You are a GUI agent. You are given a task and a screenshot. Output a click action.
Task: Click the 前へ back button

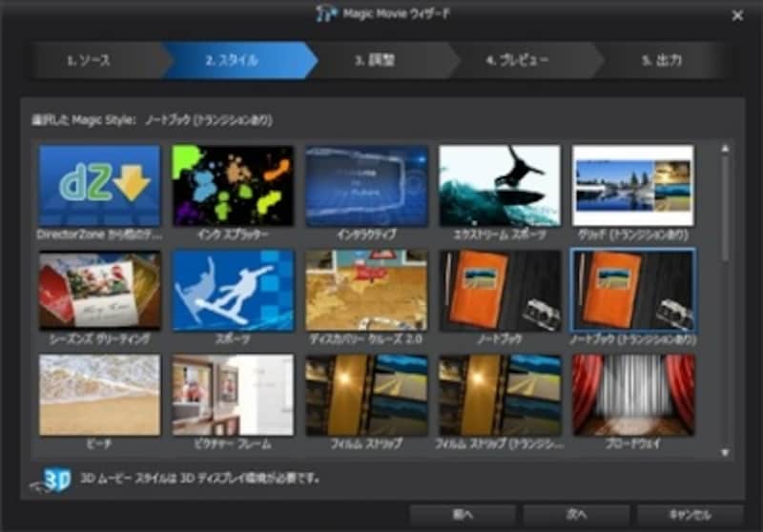463,515
